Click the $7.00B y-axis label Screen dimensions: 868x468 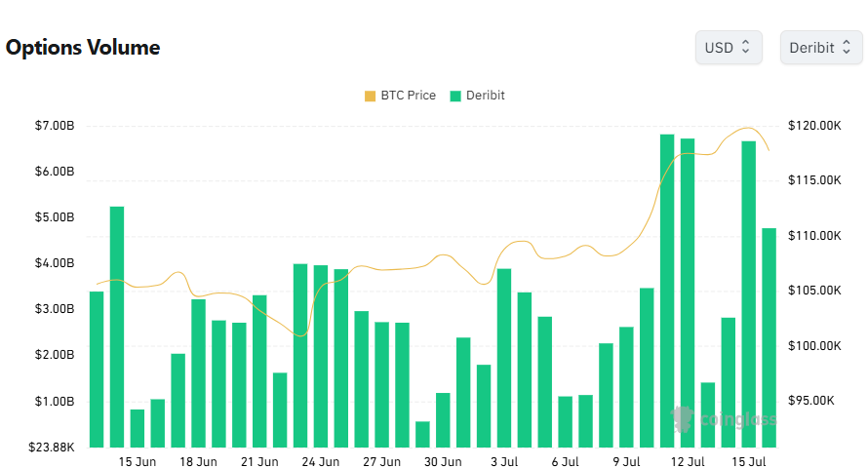pyautogui.click(x=55, y=126)
